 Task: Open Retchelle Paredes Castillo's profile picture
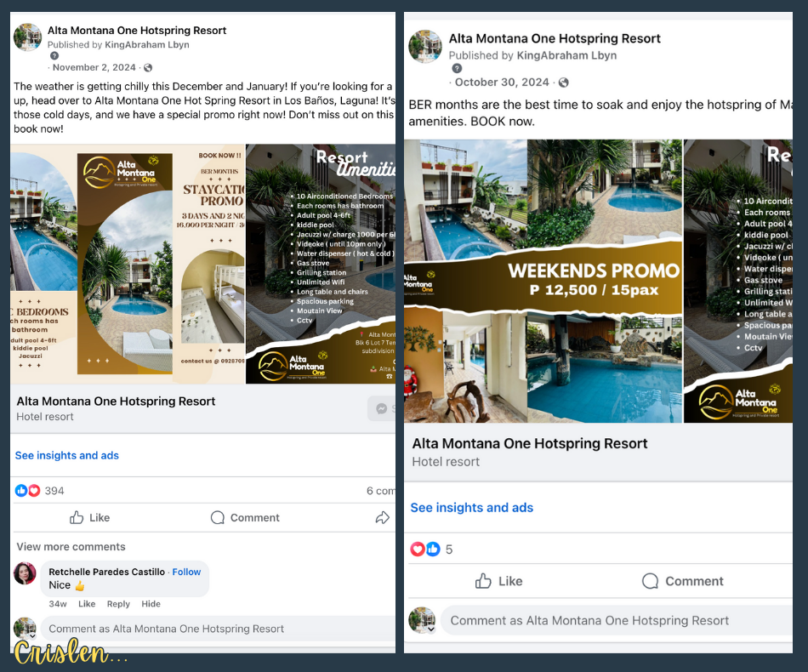25,573
